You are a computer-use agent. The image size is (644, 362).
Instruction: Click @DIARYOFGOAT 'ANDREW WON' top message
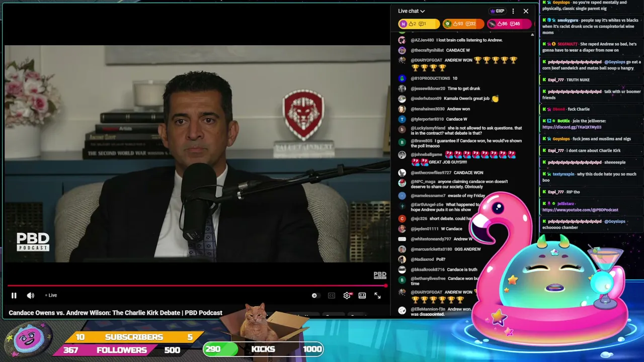point(464,63)
